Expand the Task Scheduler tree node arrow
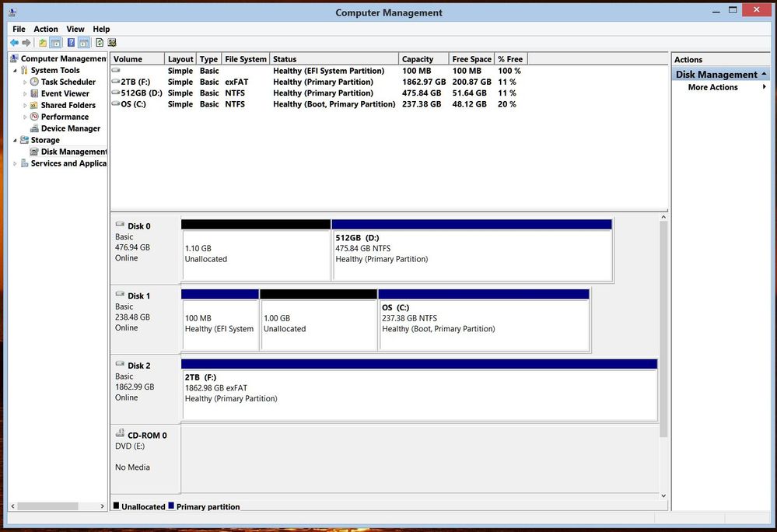Image resolution: width=777 pixels, height=532 pixels. coord(25,82)
